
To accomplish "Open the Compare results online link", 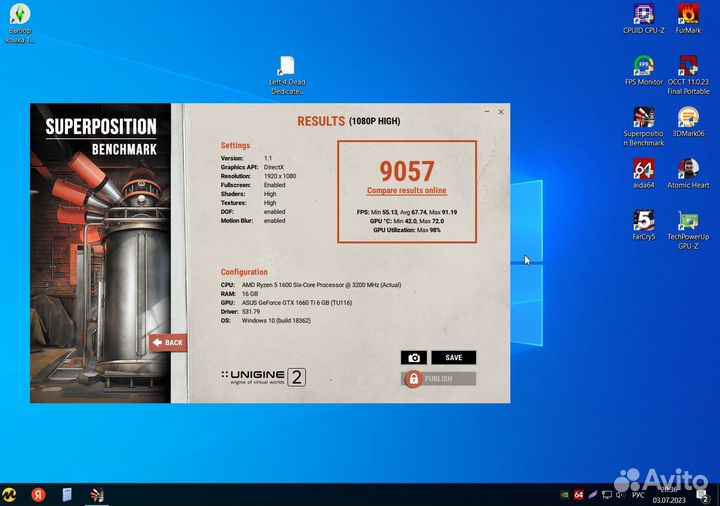I will pyautogui.click(x=406, y=190).
